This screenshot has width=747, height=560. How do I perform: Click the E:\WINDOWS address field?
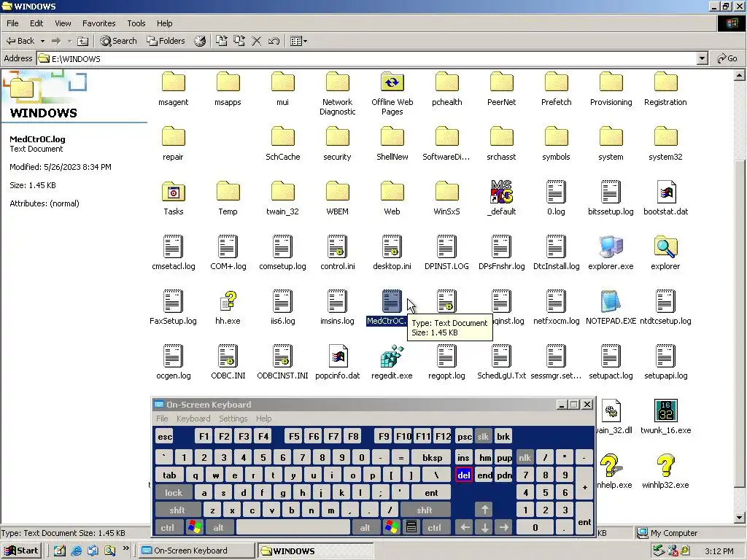pyautogui.click(x=367, y=58)
